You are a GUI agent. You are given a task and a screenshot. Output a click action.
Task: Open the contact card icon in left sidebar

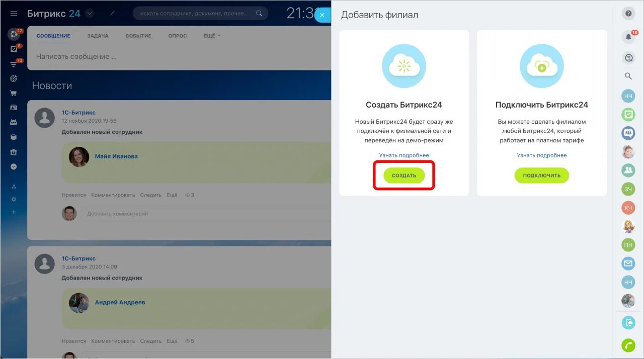[14, 108]
